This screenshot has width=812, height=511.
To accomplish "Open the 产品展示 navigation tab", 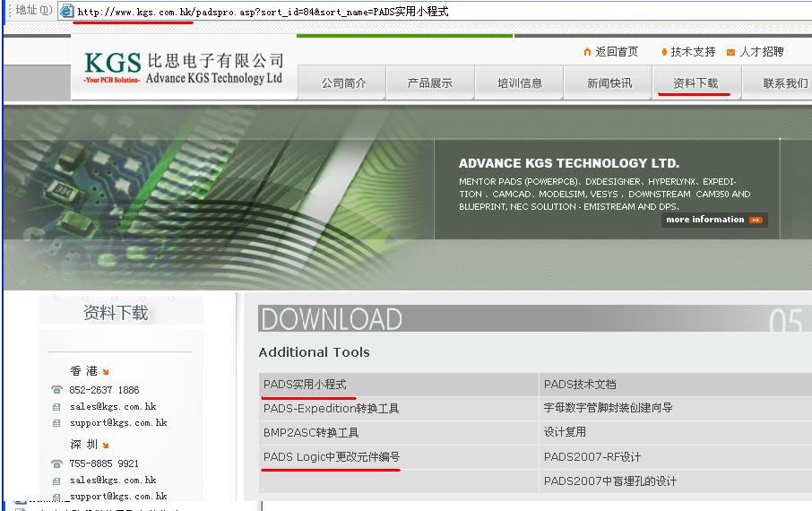I will pos(430,82).
